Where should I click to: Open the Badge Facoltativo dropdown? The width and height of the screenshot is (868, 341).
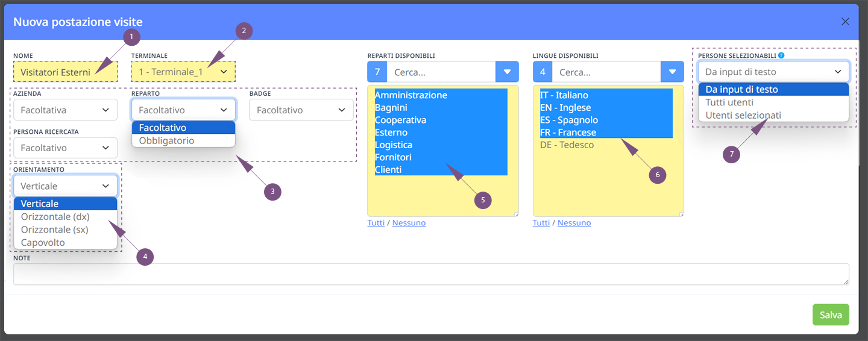point(301,110)
